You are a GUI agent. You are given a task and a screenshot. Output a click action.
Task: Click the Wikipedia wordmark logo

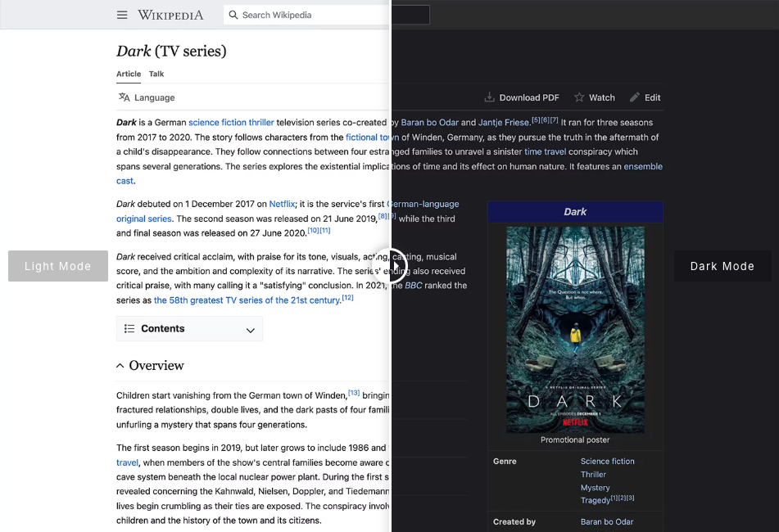pos(170,15)
